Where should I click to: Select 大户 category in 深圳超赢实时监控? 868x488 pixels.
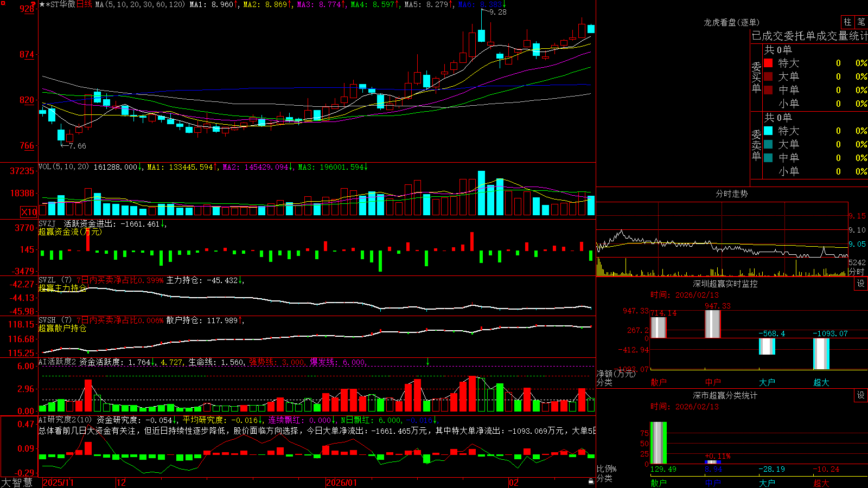pyautogui.click(x=767, y=382)
